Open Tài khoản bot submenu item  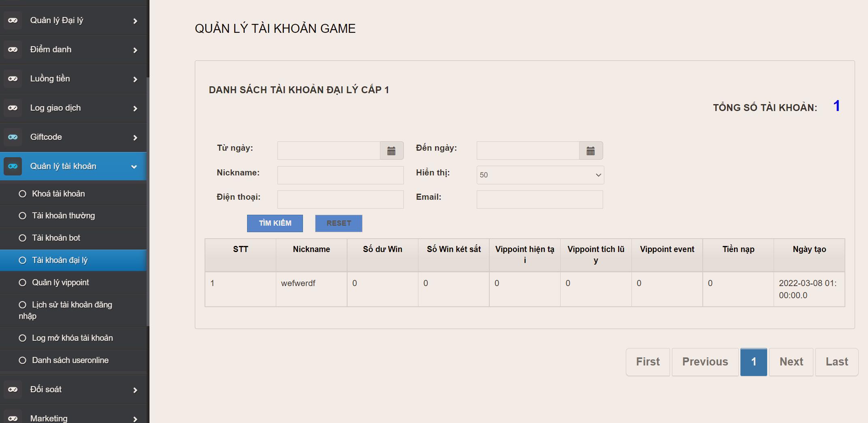click(73, 238)
